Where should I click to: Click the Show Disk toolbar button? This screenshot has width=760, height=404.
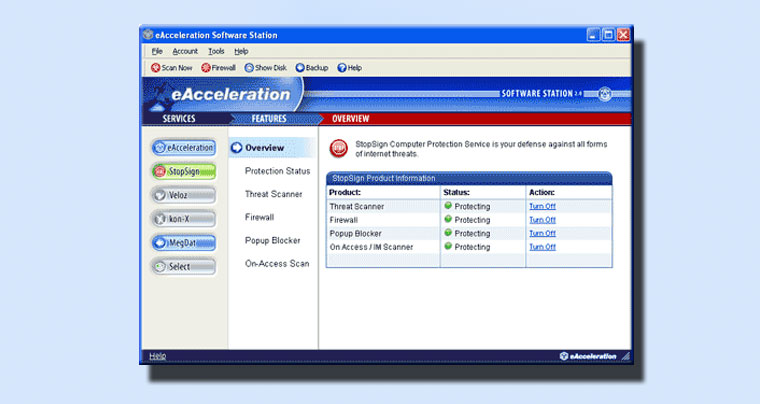click(x=266, y=68)
